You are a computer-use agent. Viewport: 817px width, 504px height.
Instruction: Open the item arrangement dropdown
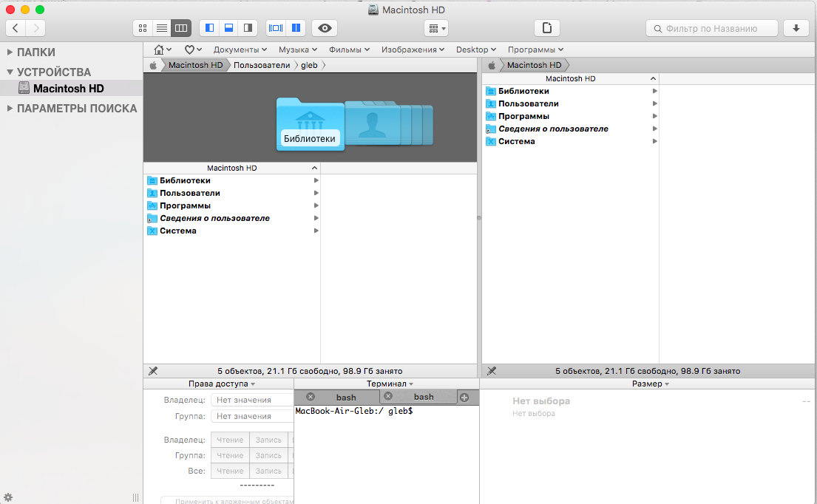point(437,29)
